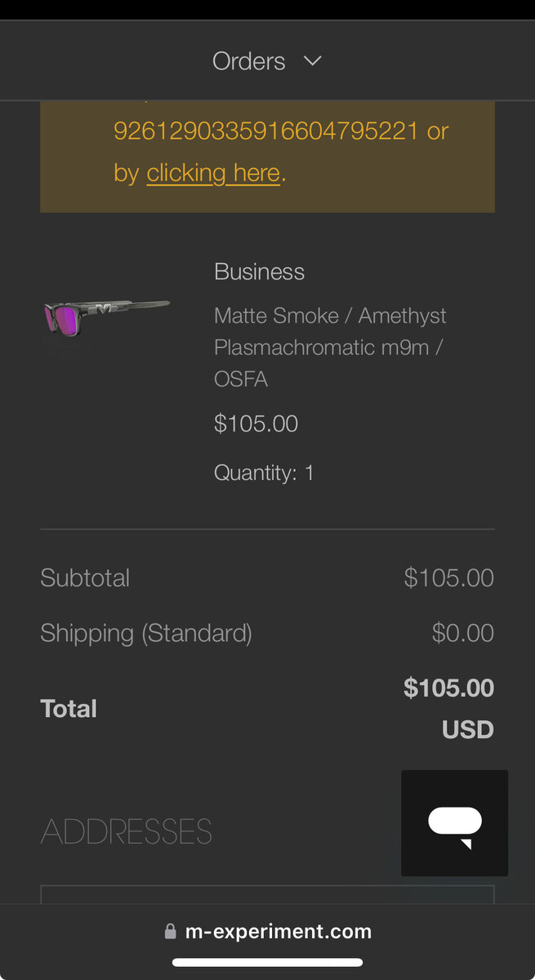
Task: Tap the m-experiment.com address bar
Action: [x=278, y=932]
